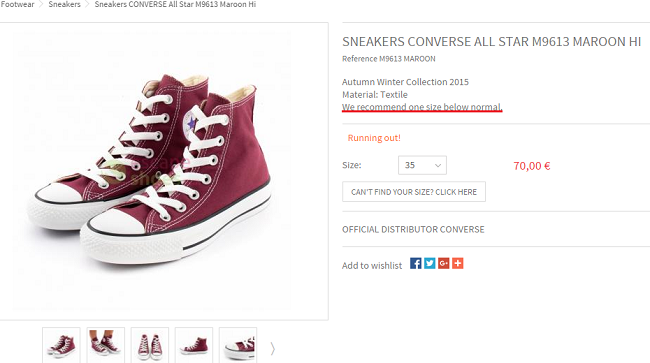
Task: Share product via Twitter icon
Action: pos(429,263)
